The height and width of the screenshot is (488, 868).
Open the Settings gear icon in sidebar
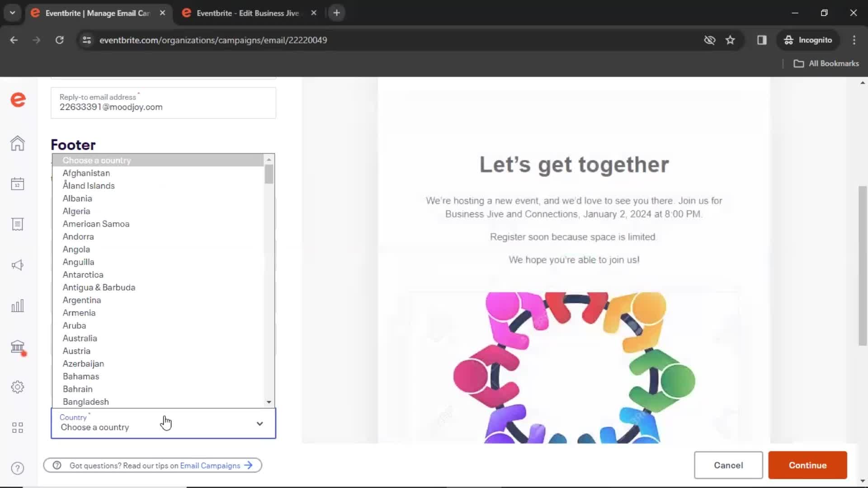coord(18,387)
